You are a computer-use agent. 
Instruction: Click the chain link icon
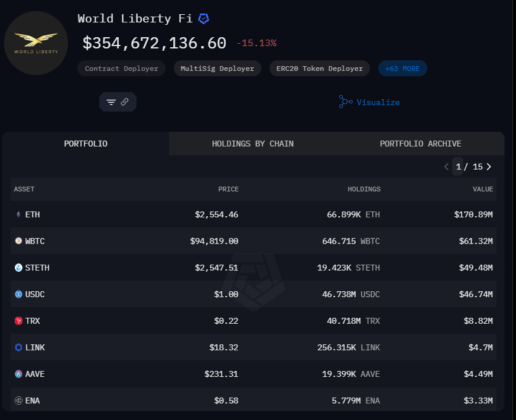pos(125,102)
